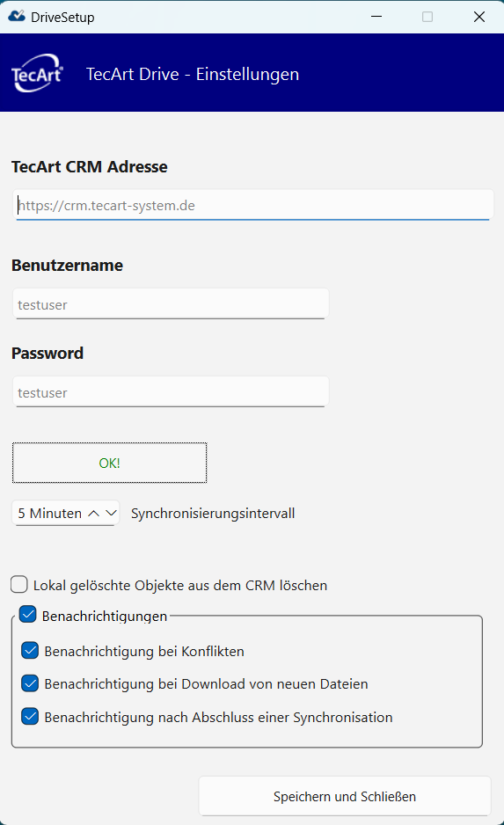Open the 5 Minuten interval box
Viewport: 504px width, 825px height.
pos(50,514)
